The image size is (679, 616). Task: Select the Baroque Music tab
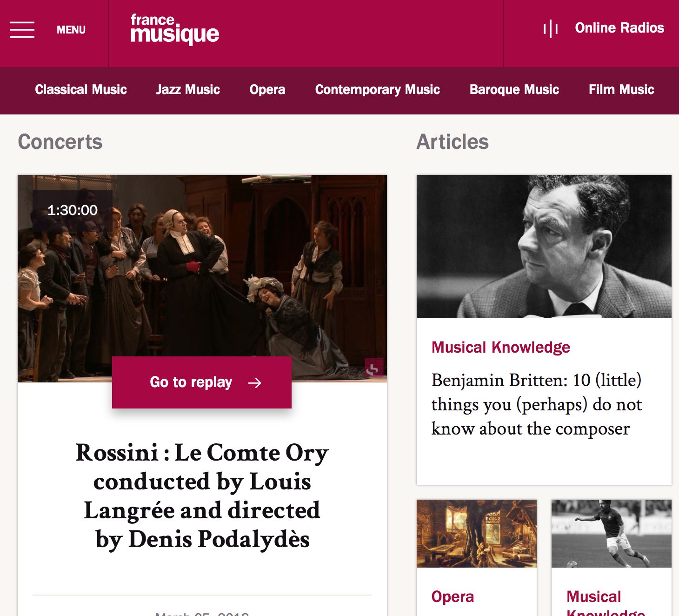tap(514, 90)
